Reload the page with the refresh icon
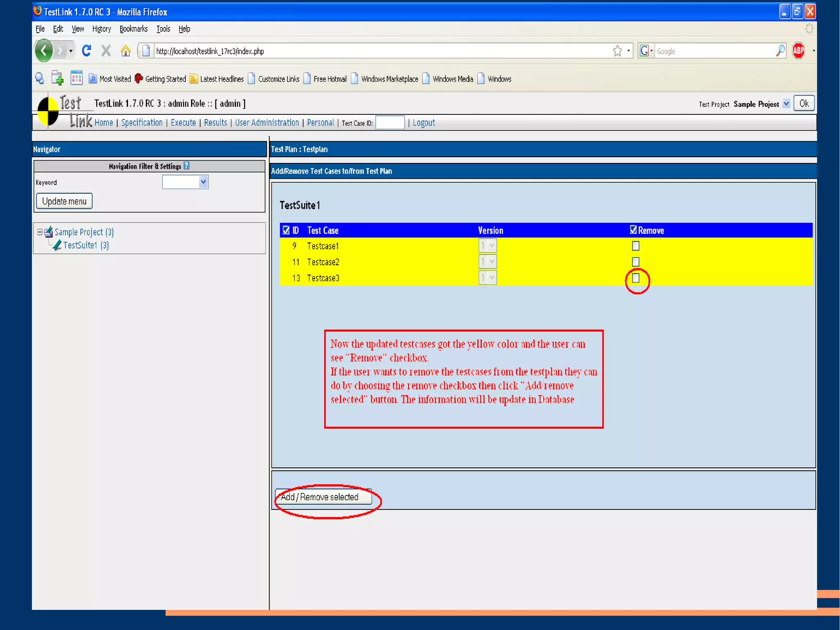Image resolution: width=840 pixels, height=630 pixels. pyautogui.click(x=86, y=51)
